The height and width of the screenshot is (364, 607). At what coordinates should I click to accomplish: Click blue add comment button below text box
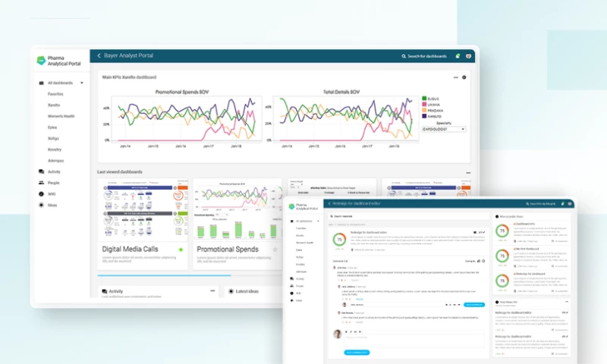(357, 353)
